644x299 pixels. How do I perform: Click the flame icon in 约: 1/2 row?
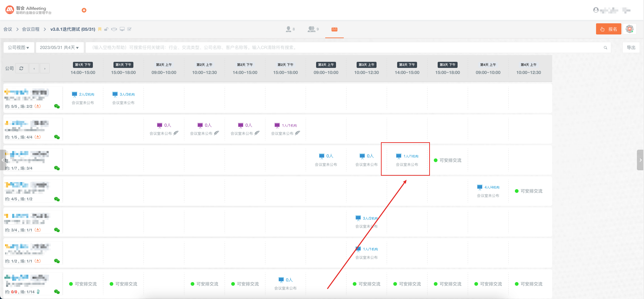pyautogui.click(x=38, y=261)
